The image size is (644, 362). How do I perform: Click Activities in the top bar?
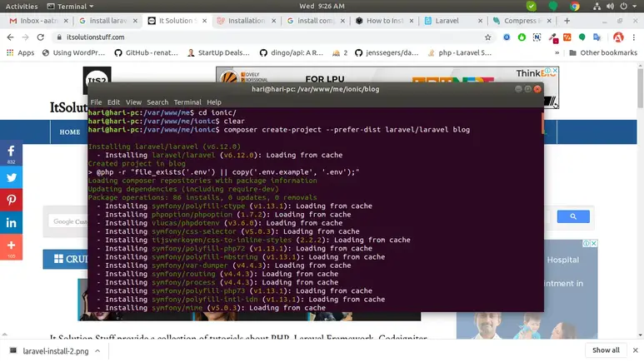tap(22, 6)
